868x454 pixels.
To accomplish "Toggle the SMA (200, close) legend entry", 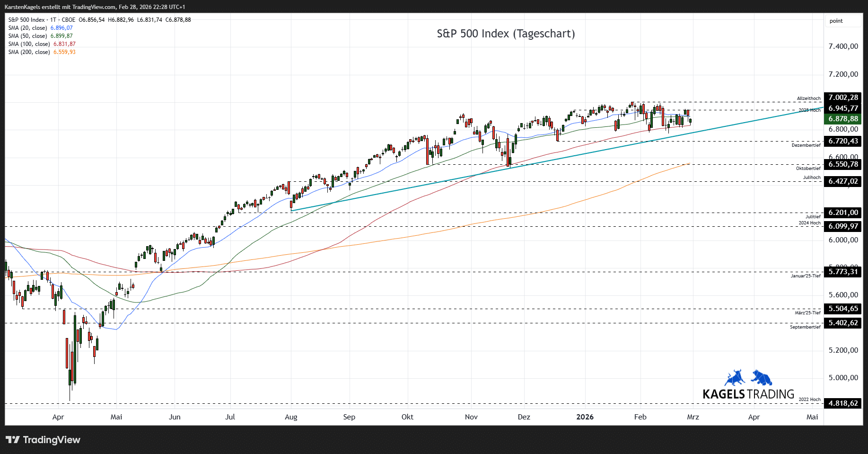I will pyautogui.click(x=29, y=52).
